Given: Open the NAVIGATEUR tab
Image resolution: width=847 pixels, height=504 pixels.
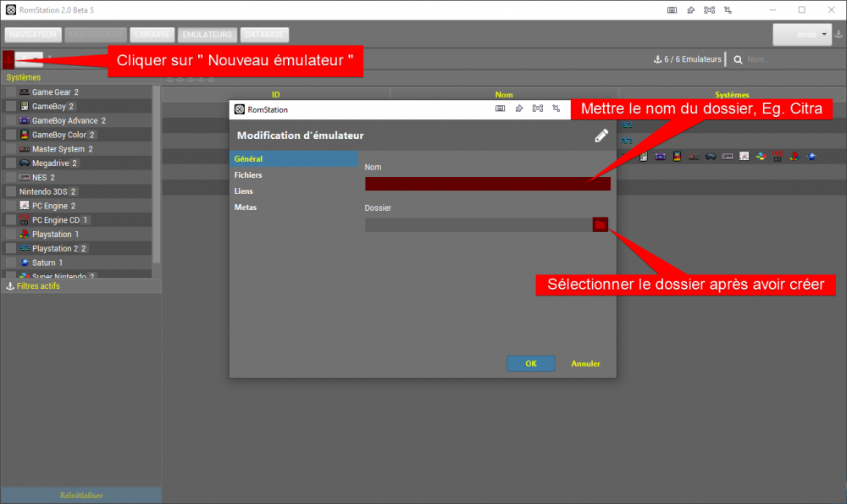Looking at the screenshot, I should pos(33,35).
